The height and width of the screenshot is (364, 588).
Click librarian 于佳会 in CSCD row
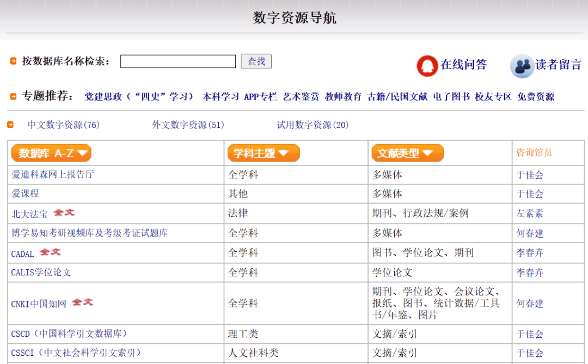[x=530, y=334]
